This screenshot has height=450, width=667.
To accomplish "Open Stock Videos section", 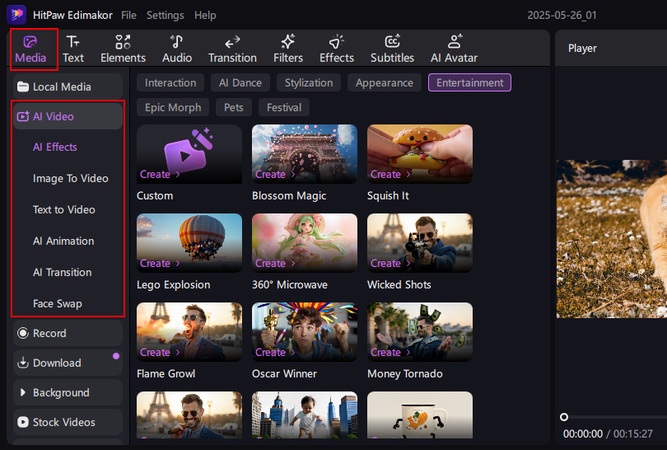I will point(68,422).
